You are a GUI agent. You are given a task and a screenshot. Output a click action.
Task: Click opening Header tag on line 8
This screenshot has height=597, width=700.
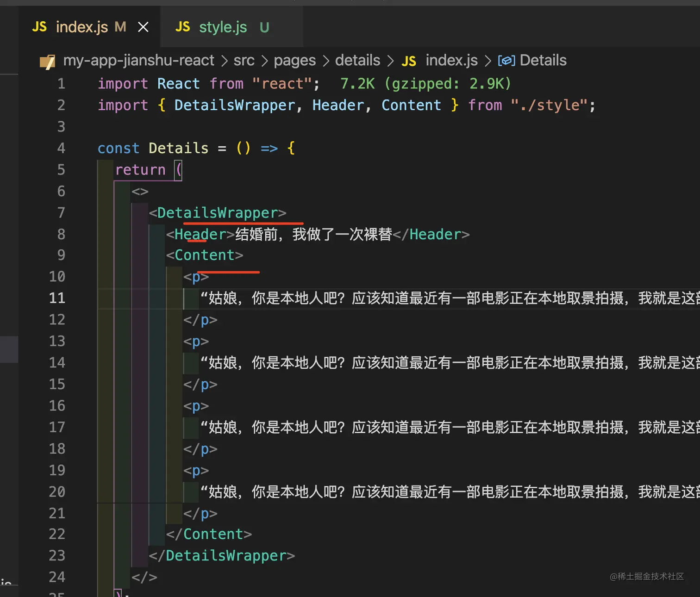point(200,234)
